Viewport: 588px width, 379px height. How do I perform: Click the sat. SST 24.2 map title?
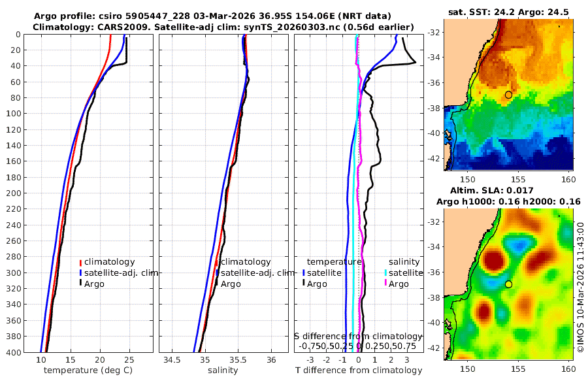click(x=508, y=12)
